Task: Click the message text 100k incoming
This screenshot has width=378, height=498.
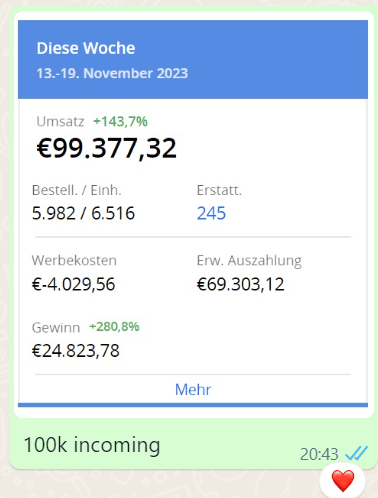Action: (92, 446)
